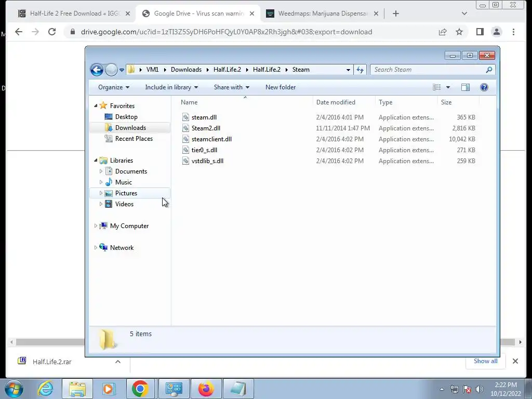Click the search magnifier icon in Explorer
532x399 pixels.
tap(489, 70)
